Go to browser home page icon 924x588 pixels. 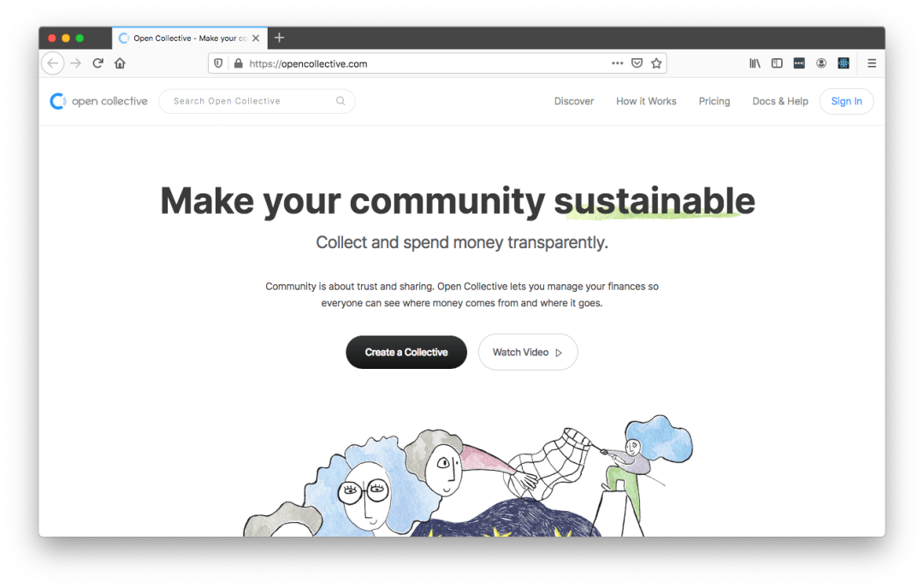(120, 63)
